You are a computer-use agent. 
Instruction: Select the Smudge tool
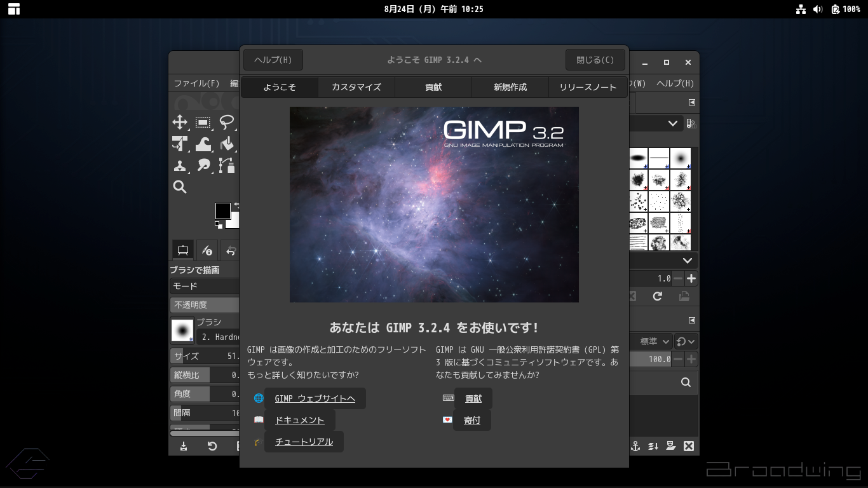coord(203,166)
